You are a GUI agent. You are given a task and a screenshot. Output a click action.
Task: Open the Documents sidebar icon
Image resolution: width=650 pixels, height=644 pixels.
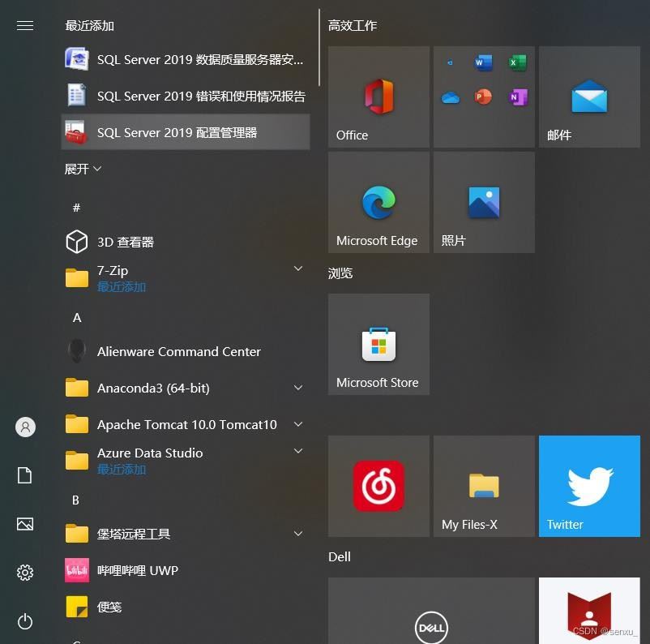click(25, 475)
